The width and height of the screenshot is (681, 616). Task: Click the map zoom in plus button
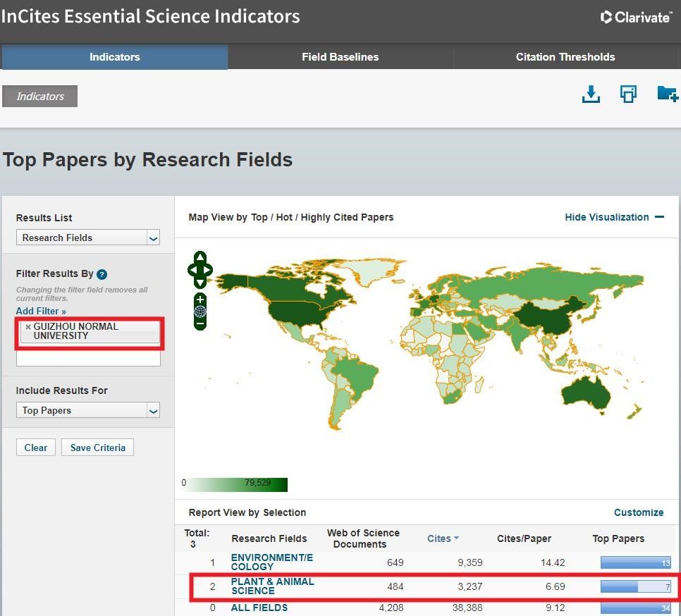tap(200, 300)
